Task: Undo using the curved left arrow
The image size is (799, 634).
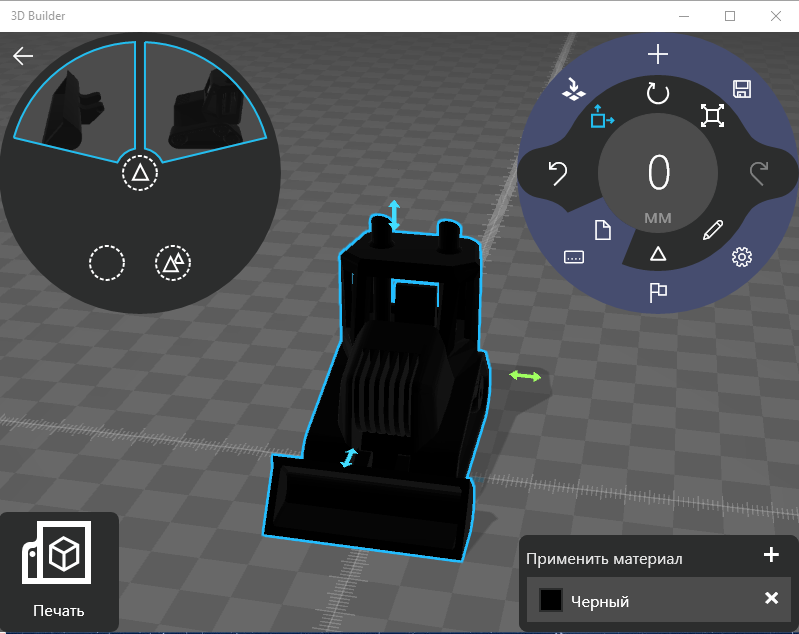Action: coord(558,175)
